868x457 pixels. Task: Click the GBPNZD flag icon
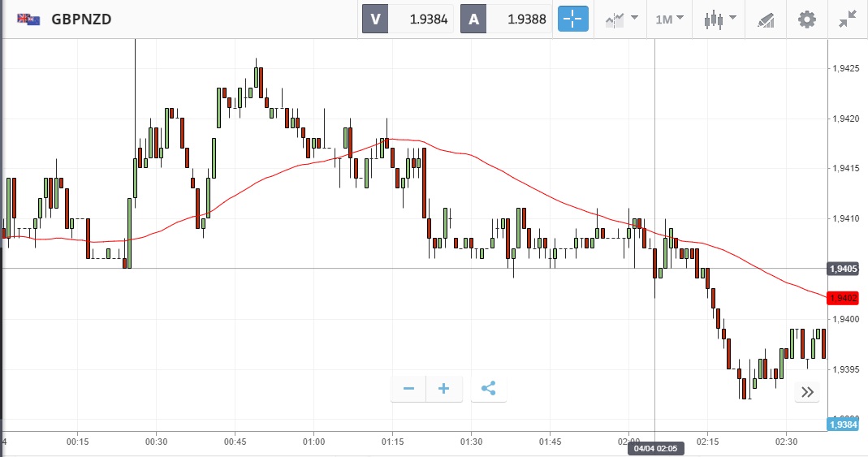click(29, 19)
